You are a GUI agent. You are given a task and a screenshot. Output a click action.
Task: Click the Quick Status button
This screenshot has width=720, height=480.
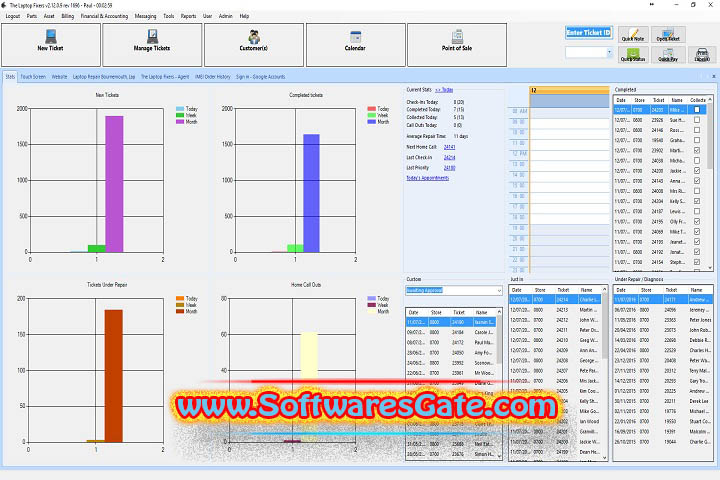(633, 55)
